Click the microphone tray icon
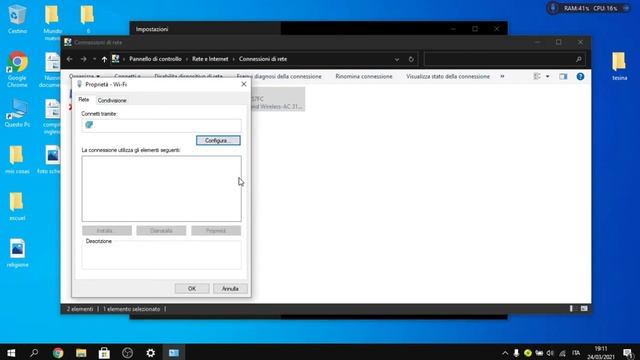640x360 pixels. point(516,353)
